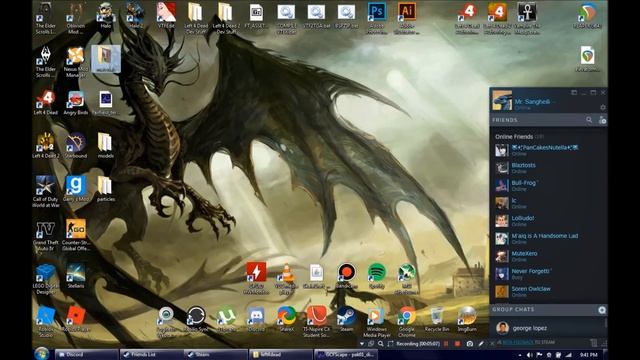Open Steam Friends settings gear
The width and height of the screenshot is (640, 360).
click(x=603, y=107)
